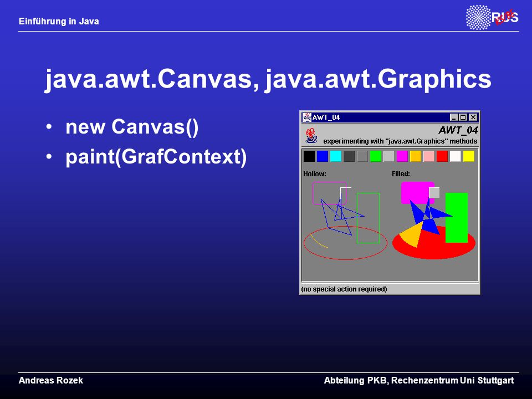
Task: Minimize the AWT_04 window
Action: (454, 117)
